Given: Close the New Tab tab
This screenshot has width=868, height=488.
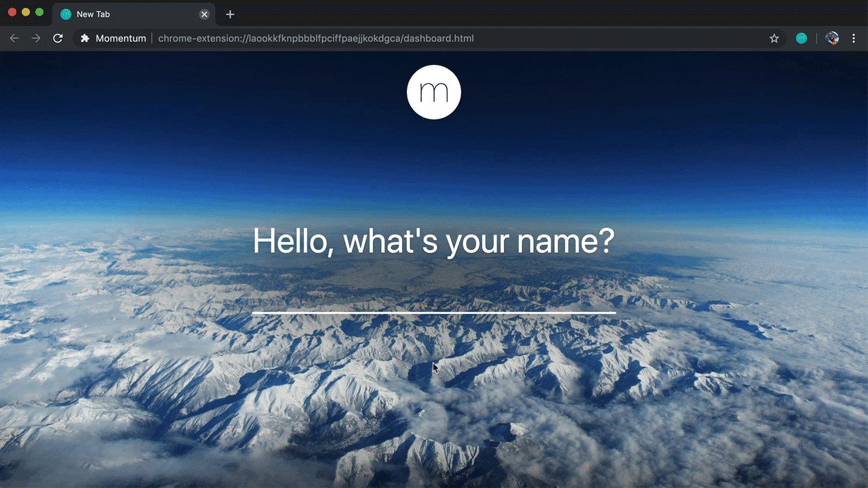Looking at the screenshot, I should click(x=204, y=14).
